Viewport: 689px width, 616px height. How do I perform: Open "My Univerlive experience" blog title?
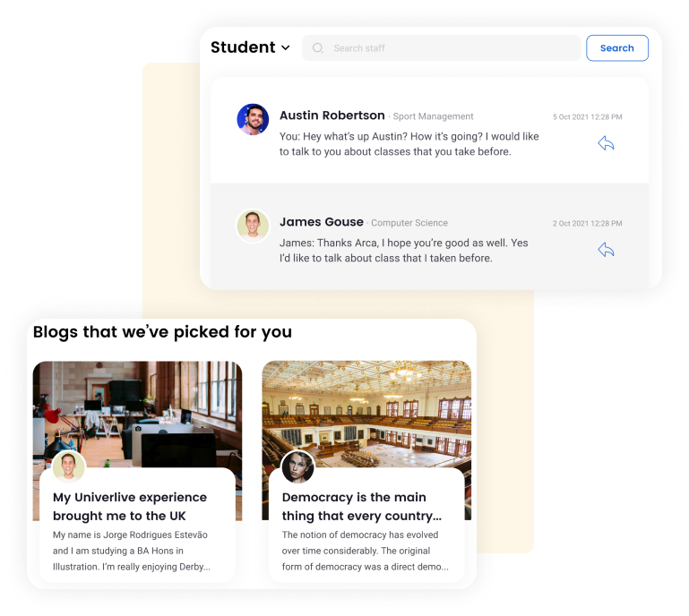coord(130,506)
